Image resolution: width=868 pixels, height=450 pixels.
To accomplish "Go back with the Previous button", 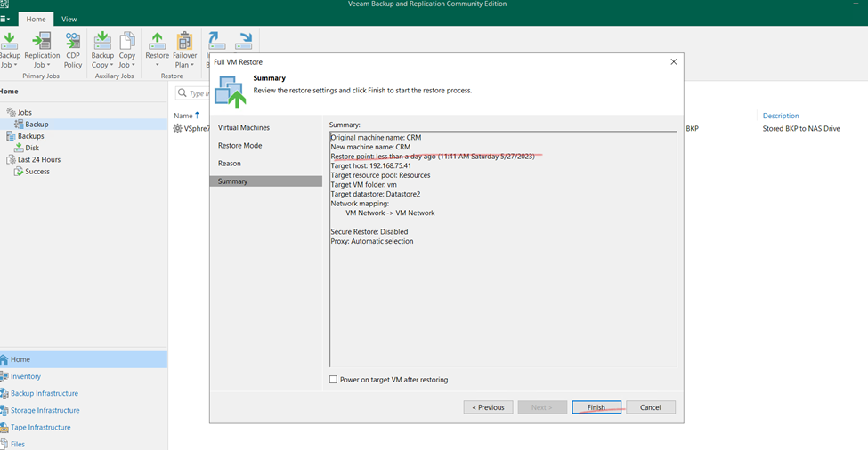I will 488,407.
